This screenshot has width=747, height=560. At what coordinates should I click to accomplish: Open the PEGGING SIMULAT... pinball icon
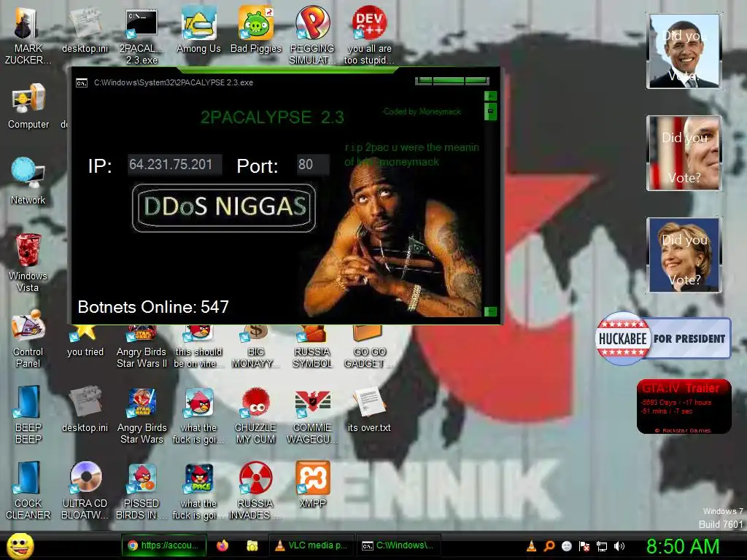(x=312, y=36)
